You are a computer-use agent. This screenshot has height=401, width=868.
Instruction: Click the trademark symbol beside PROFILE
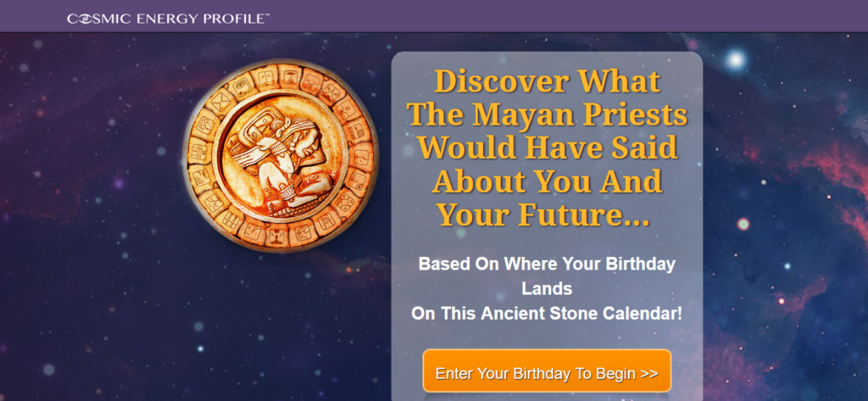(x=266, y=14)
